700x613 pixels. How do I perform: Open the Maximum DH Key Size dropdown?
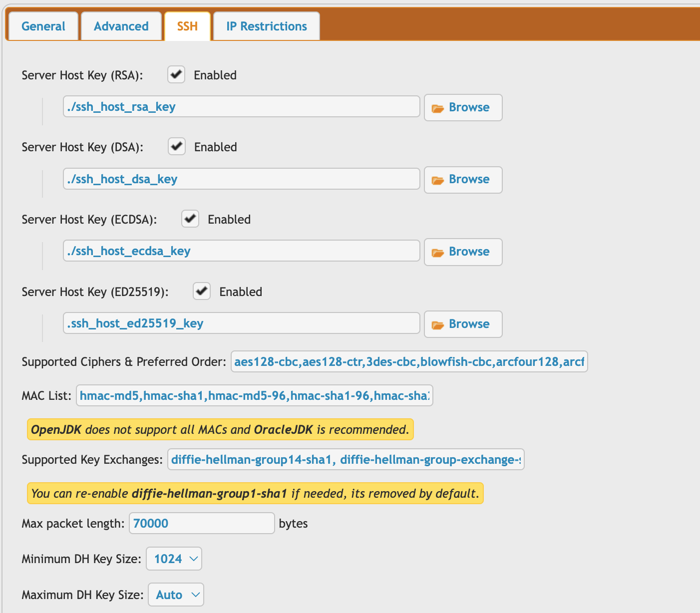176,595
